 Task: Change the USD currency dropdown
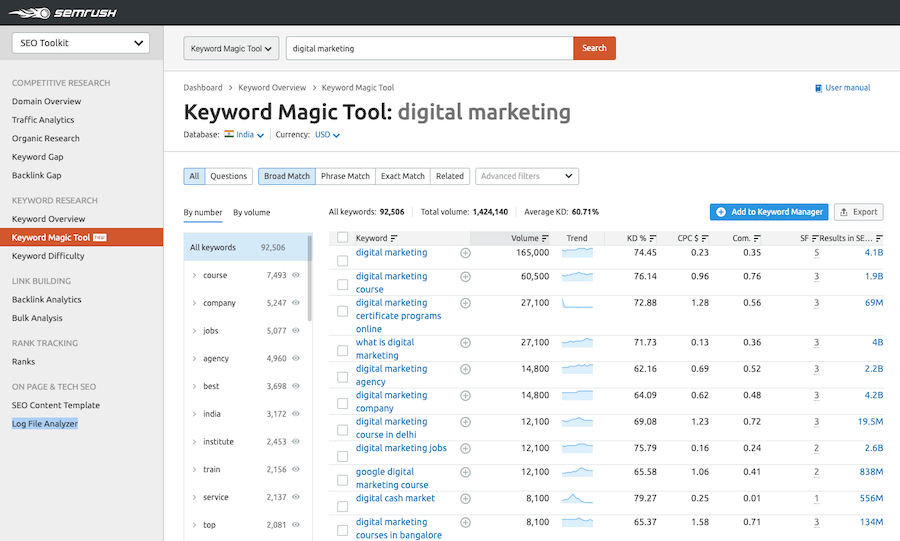pos(327,135)
